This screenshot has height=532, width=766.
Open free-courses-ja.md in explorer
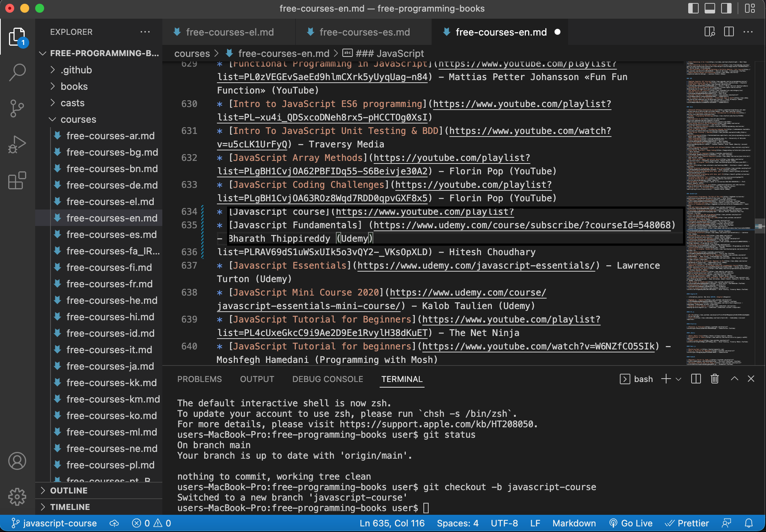click(99, 366)
